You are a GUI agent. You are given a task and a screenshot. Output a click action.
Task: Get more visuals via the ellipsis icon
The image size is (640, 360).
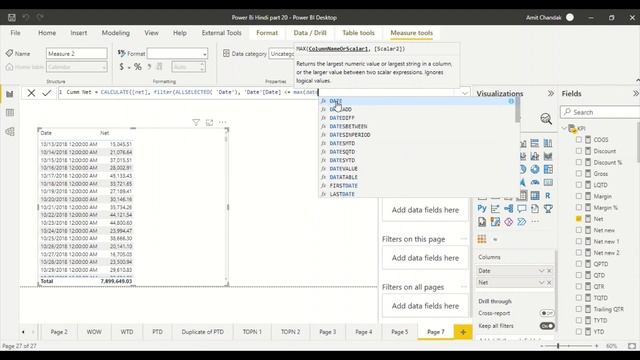click(x=535, y=222)
